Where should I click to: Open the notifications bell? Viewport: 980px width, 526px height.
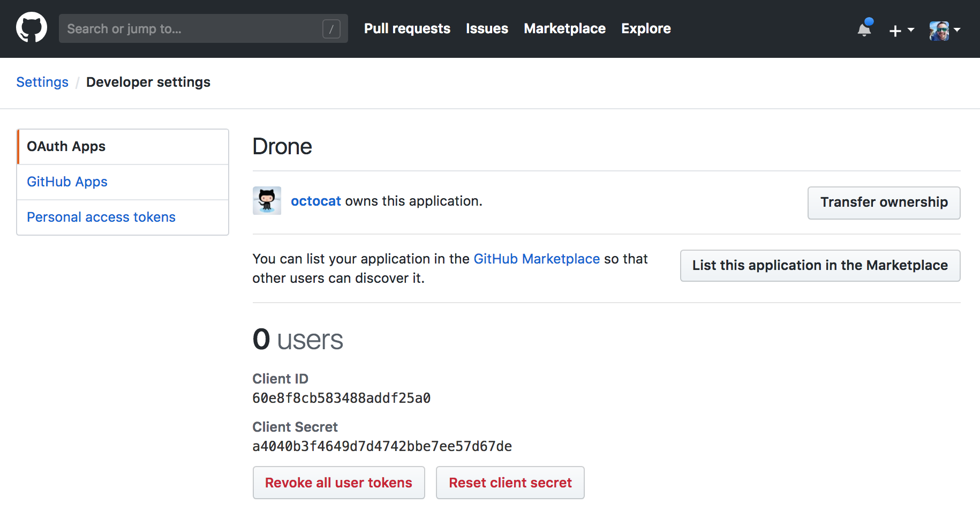pyautogui.click(x=863, y=29)
